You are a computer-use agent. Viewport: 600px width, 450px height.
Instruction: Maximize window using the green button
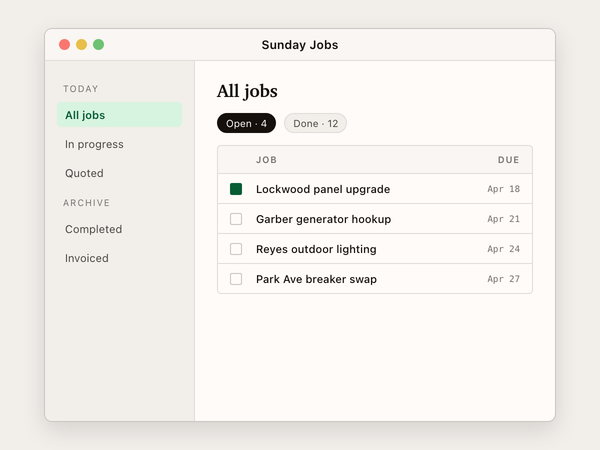(99, 44)
